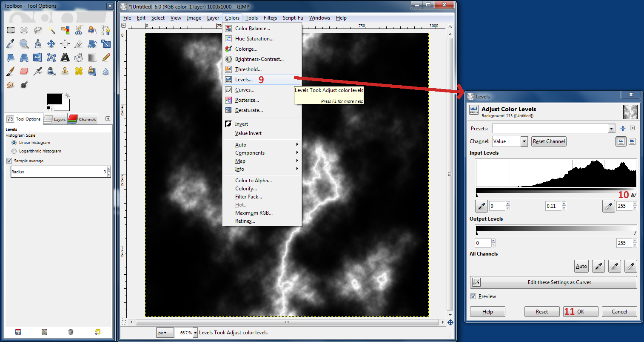Image resolution: width=644 pixels, height=342 pixels.
Task: Enable the Preview checkbox in Levels dialog
Action: 473,296
